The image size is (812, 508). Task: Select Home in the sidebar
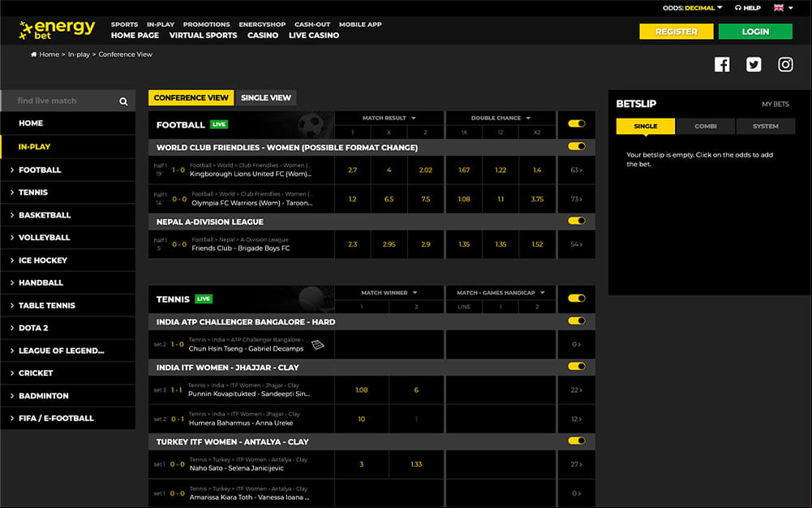[68, 123]
